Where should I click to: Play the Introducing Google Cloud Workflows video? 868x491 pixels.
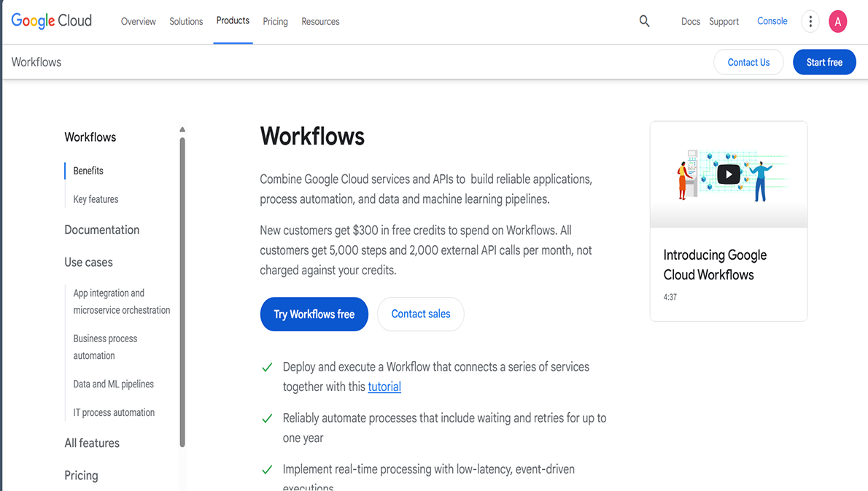click(x=729, y=174)
